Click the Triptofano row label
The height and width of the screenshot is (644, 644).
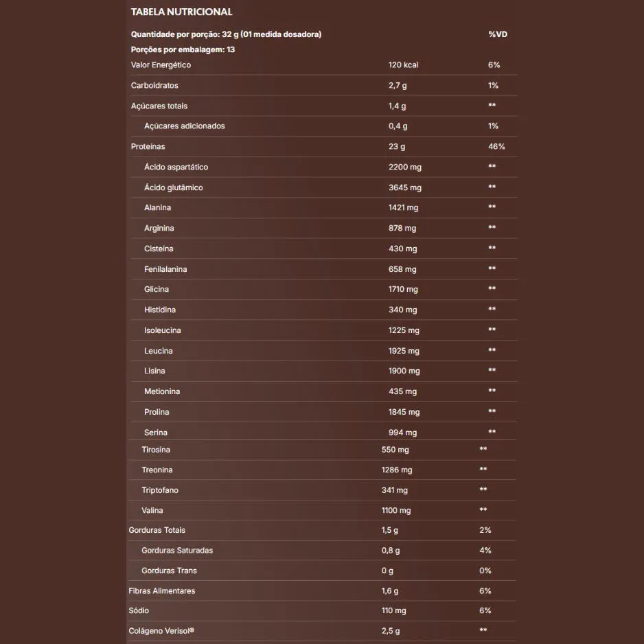(x=159, y=490)
